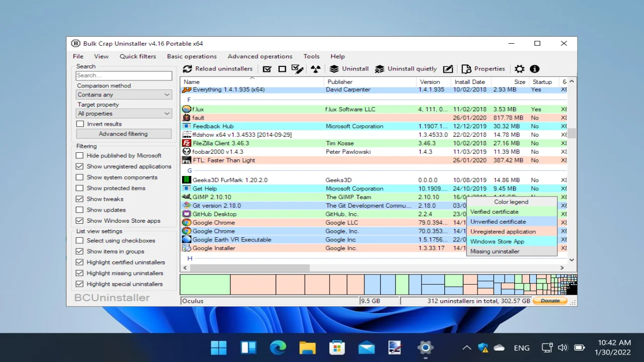The width and height of the screenshot is (644, 362).
Task: Open the File menu
Action: 78,56
